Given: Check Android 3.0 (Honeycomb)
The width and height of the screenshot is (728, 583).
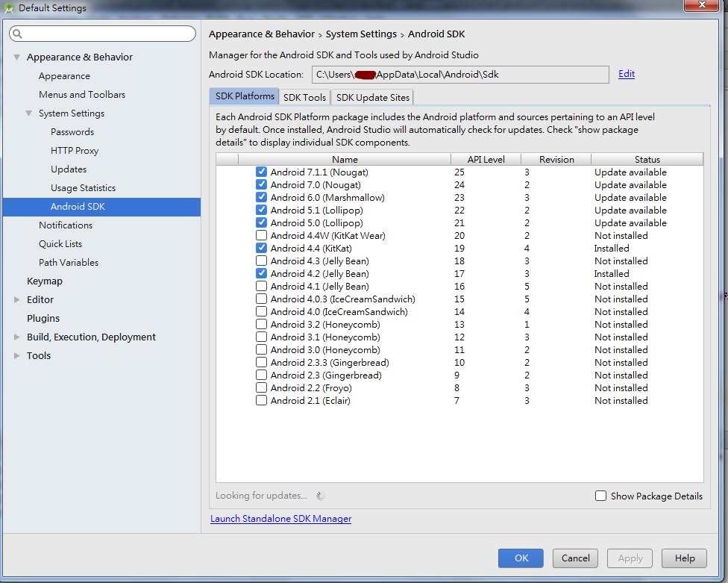Looking at the screenshot, I should 261,349.
